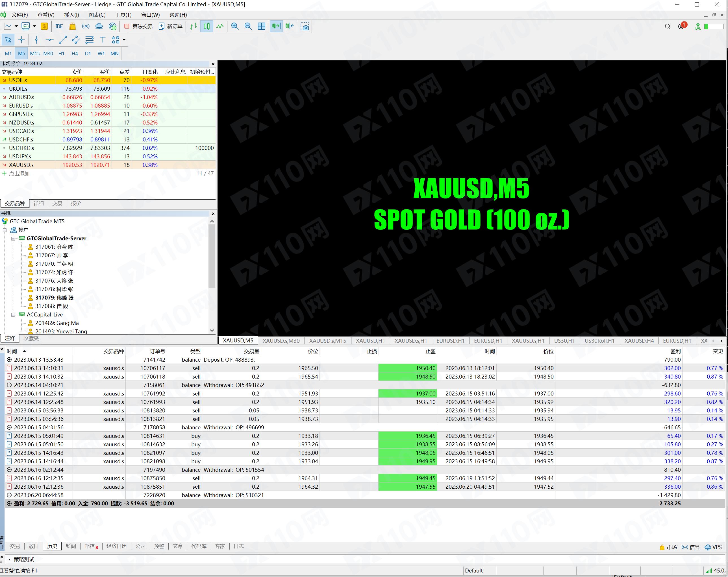The width and height of the screenshot is (728, 577).
Task: Take a chart screenshot with camera icon
Action: tap(305, 26)
